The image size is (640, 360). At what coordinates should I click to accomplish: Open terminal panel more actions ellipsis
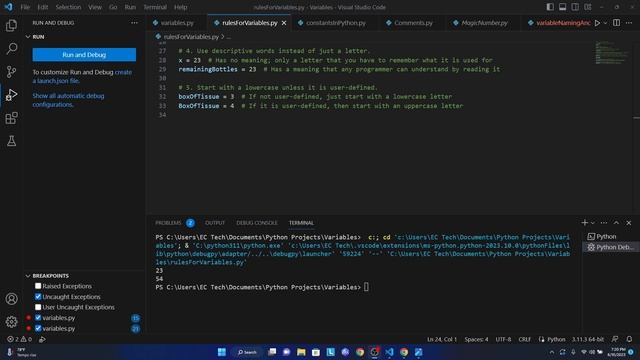pos(604,222)
